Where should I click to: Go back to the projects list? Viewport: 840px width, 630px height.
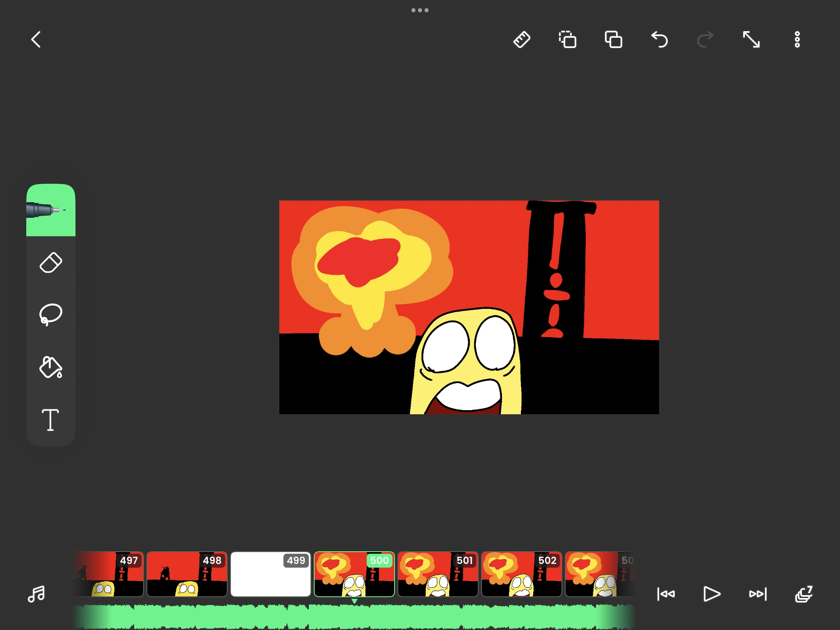36,40
